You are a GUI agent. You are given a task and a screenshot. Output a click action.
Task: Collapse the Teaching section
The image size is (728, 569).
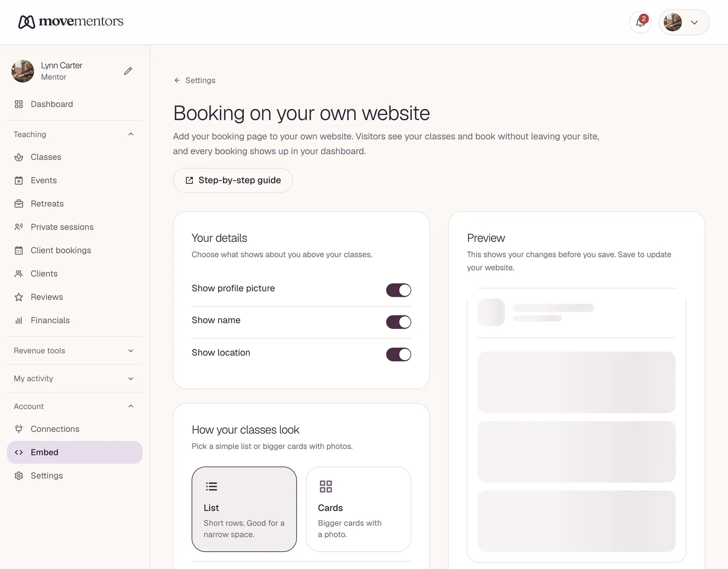[75, 134]
